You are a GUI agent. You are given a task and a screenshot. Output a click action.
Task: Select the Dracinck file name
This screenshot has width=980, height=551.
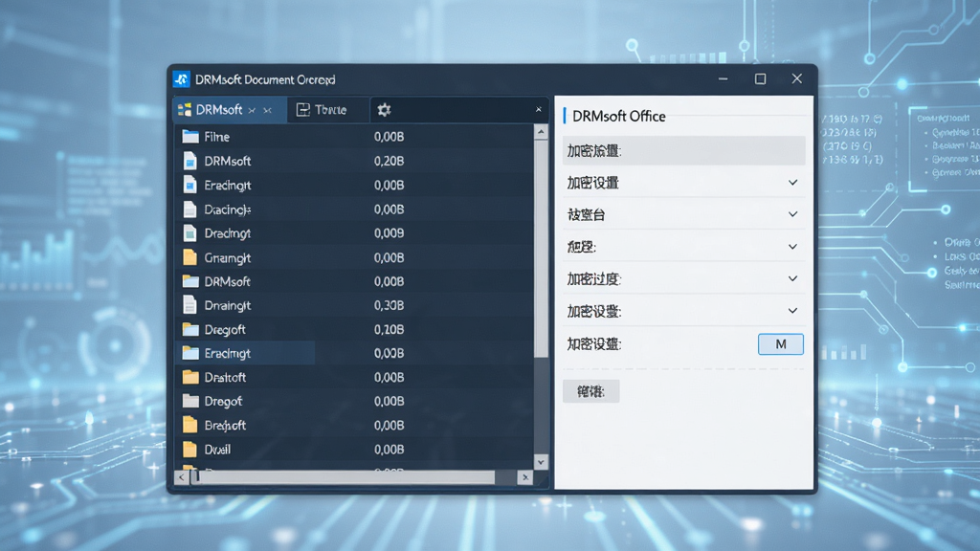point(228,209)
